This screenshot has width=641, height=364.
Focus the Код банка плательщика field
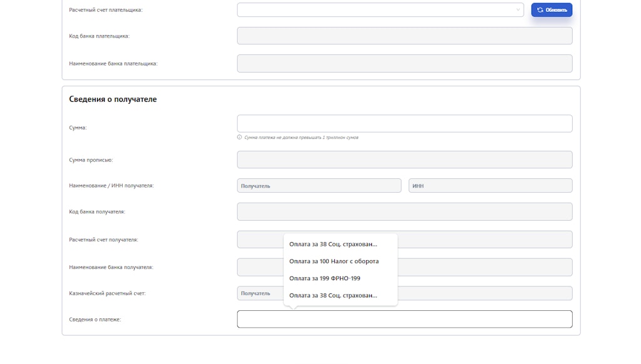click(x=405, y=36)
